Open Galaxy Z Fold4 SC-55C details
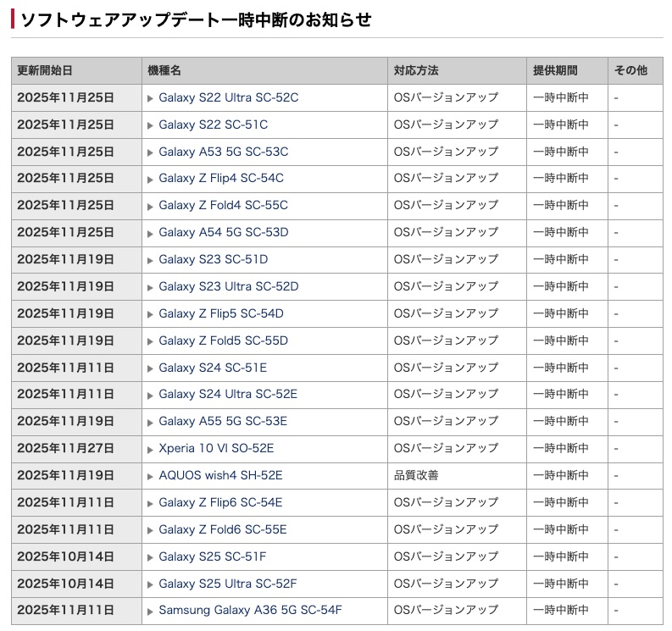 [223, 206]
